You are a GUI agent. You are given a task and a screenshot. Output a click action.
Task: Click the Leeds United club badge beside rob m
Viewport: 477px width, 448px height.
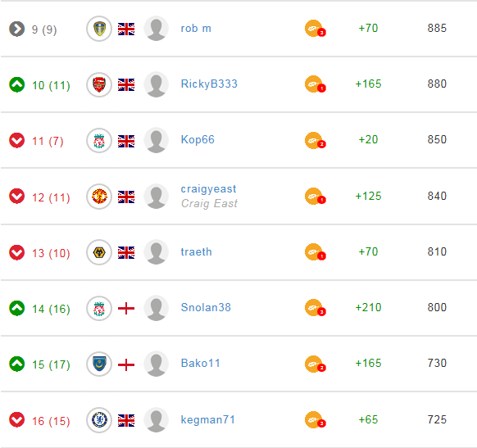[99, 29]
